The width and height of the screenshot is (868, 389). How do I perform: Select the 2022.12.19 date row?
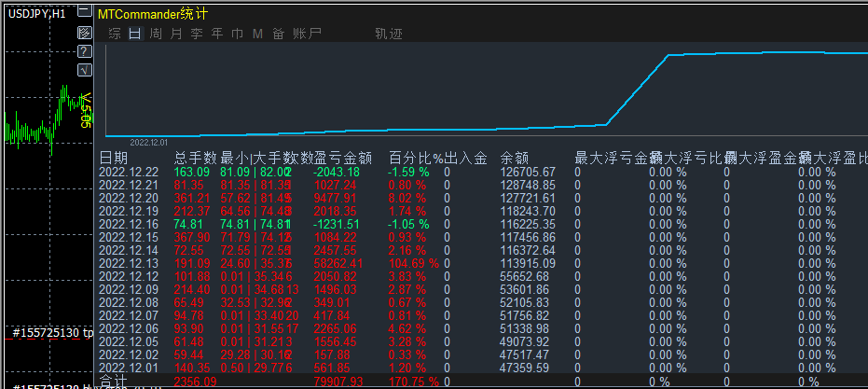(129, 211)
